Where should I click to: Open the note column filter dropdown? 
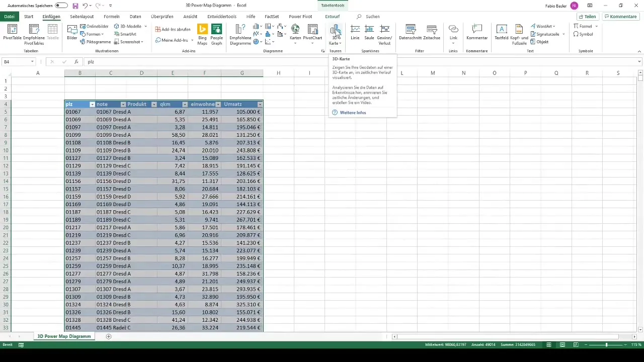[123, 104]
